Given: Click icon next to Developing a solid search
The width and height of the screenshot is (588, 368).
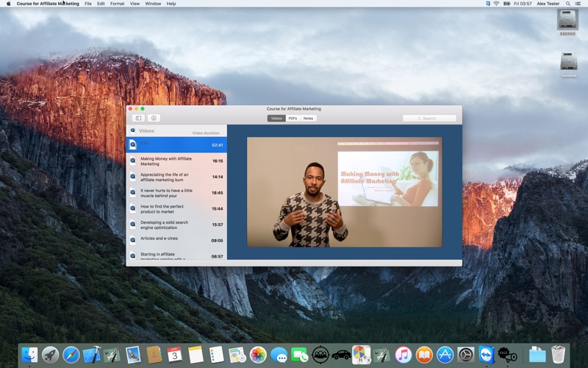Looking at the screenshot, I should (133, 224).
